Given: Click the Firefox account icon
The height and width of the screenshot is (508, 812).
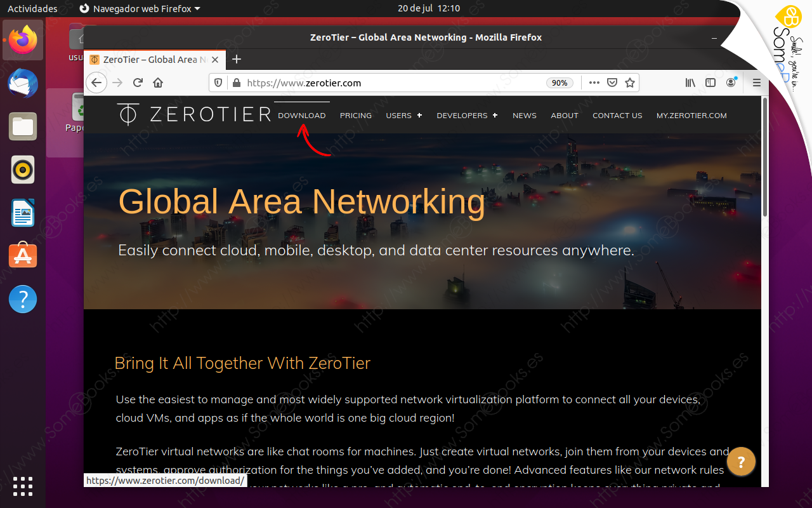Looking at the screenshot, I should (731, 83).
